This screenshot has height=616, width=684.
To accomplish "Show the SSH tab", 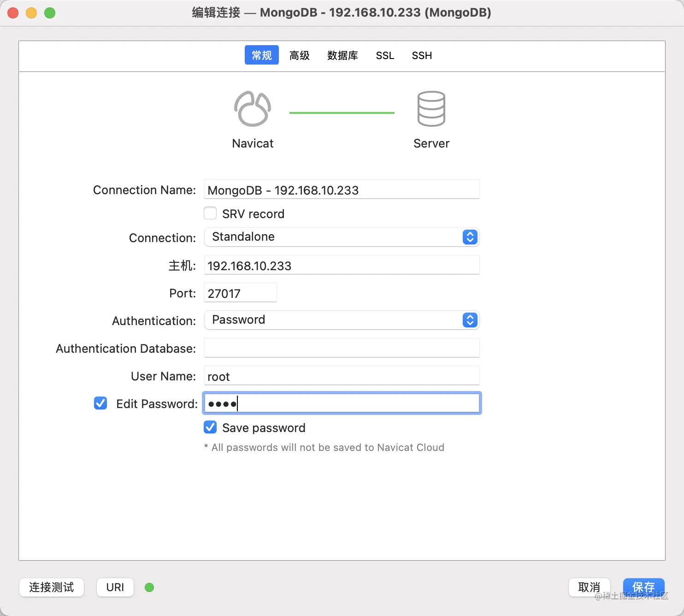I will (422, 55).
